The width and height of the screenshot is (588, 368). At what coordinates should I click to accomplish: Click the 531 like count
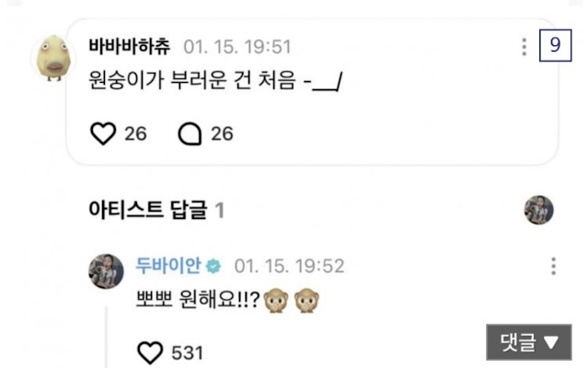click(x=186, y=352)
